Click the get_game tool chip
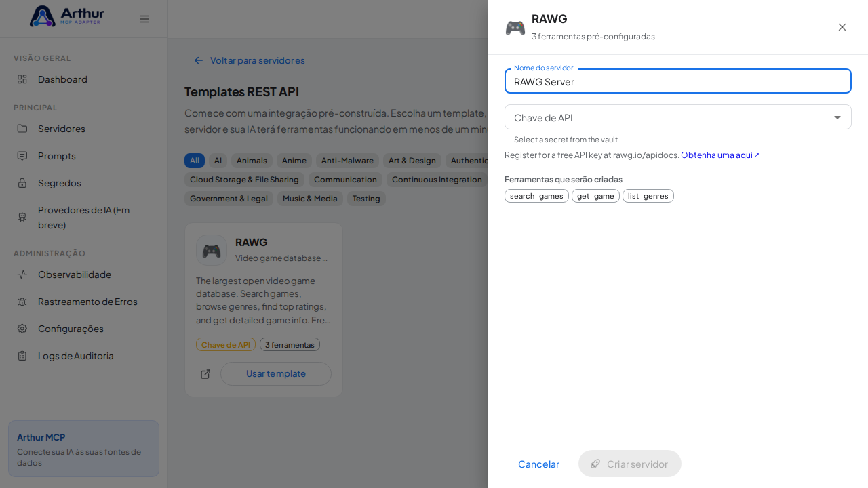868x488 pixels. tap(595, 196)
